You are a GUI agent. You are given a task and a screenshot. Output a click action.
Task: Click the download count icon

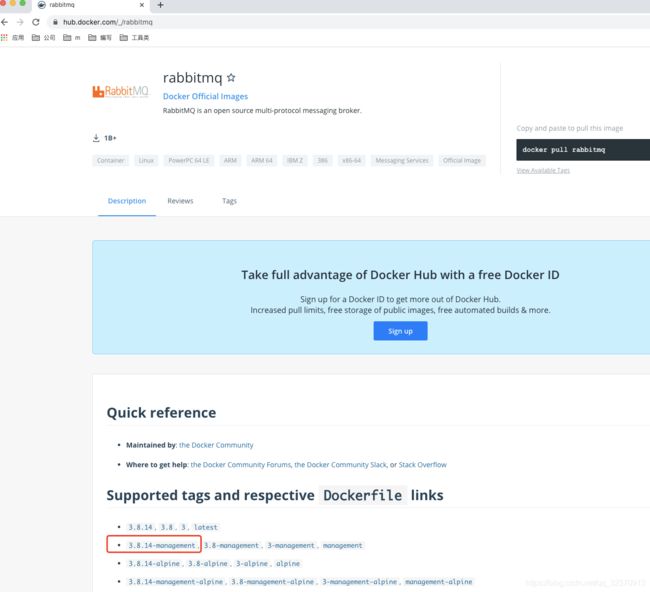(96, 138)
